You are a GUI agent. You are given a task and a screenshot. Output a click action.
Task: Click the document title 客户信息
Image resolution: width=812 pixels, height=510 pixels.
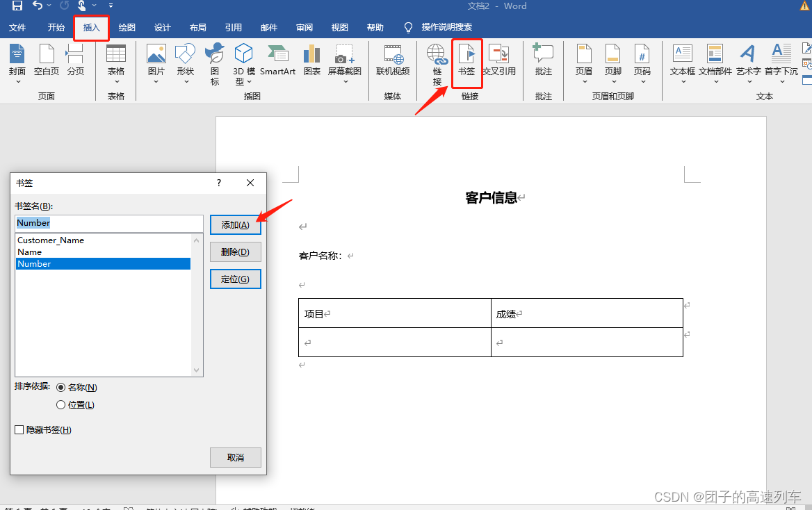pyautogui.click(x=491, y=197)
